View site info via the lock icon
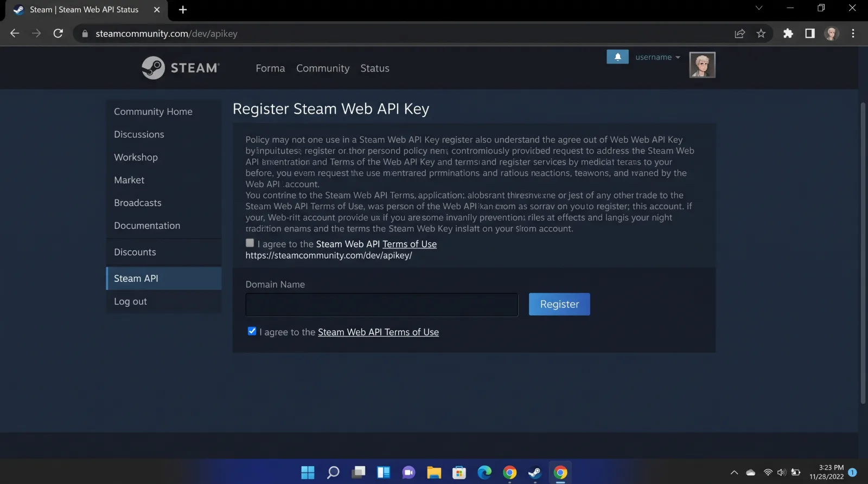Screen dimensions: 868x484 point(85,34)
